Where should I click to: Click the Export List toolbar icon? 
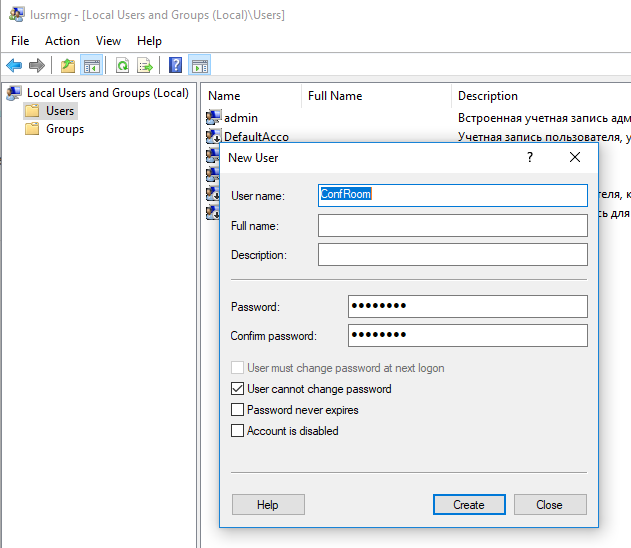145,65
